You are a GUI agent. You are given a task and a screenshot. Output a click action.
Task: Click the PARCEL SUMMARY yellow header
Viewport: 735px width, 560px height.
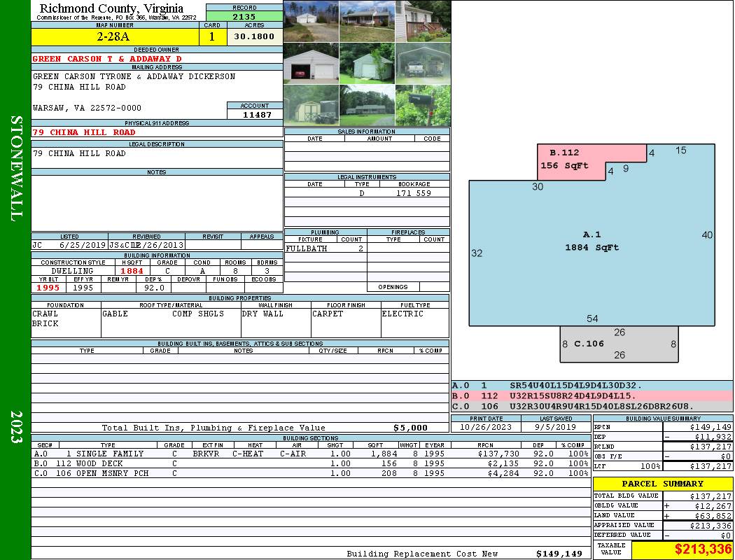click(x=663, y=484)
